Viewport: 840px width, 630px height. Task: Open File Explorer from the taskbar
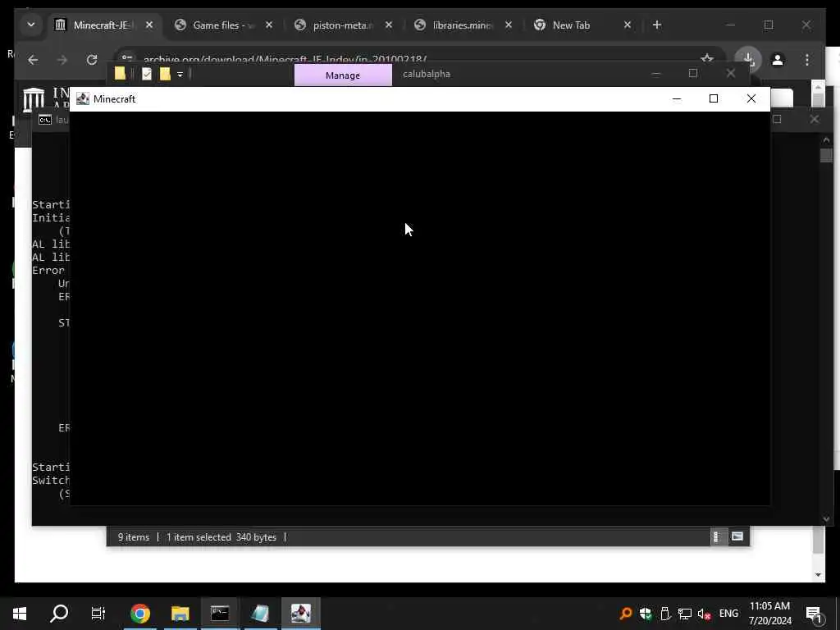pos(180,614)
